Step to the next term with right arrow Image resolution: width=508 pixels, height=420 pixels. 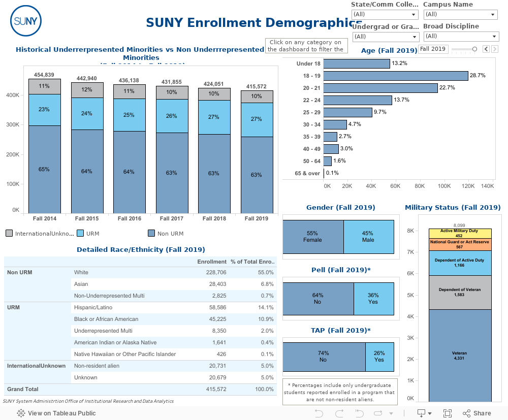(495, 49)
